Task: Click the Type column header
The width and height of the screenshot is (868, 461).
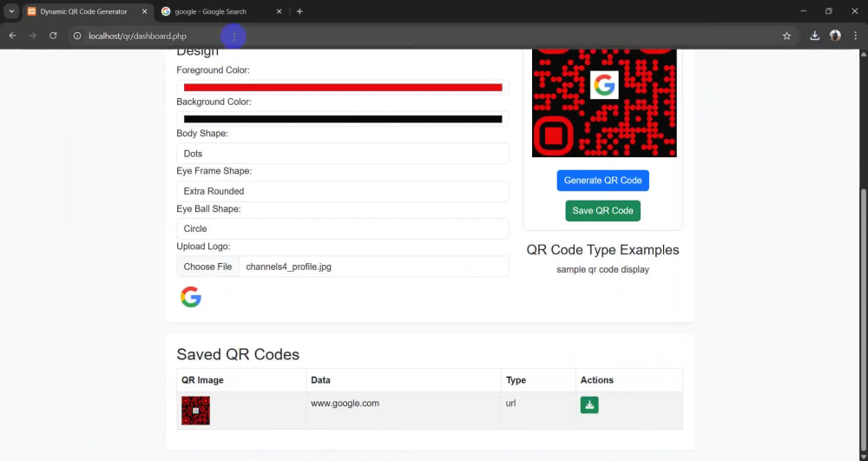Action: [538, 380]
